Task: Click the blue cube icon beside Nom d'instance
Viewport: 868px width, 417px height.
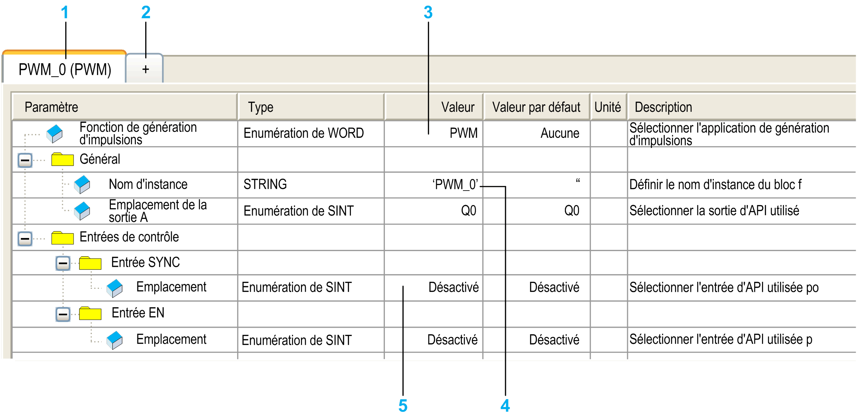Action: click(x=82, y=185)
